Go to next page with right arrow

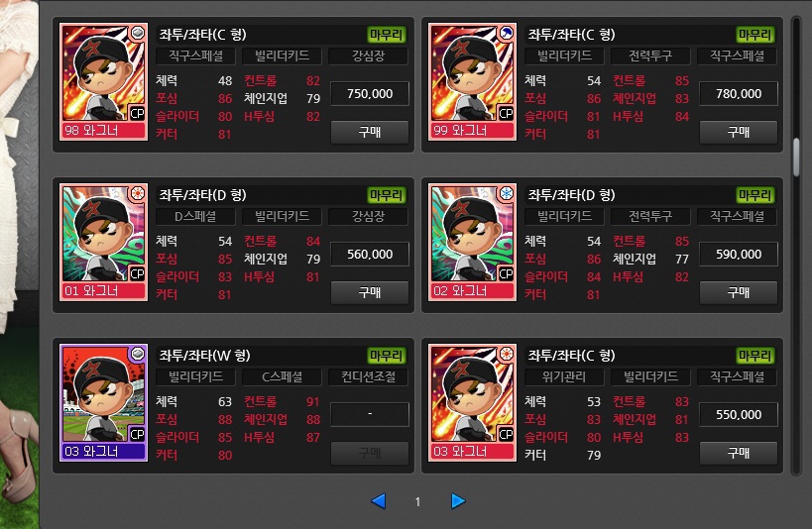coord(458,500)
